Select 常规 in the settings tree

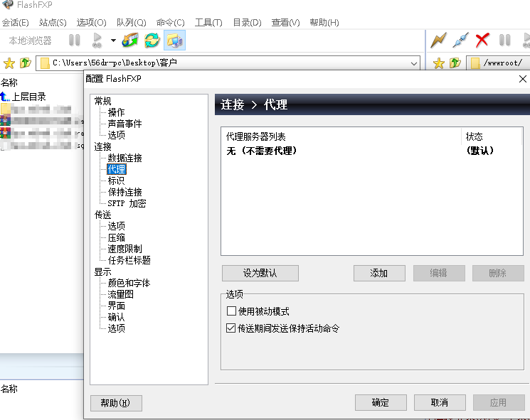pos(102,101)
